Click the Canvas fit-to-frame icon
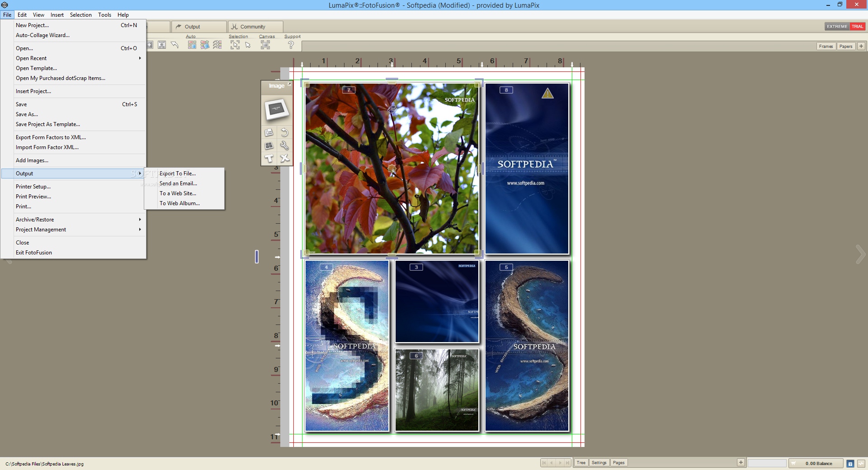Screen dimensions: 868x470 tap(265, 45)
